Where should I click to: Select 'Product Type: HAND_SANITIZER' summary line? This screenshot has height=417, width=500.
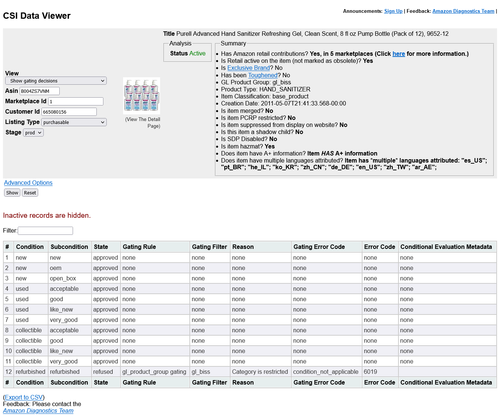(265, 89)
